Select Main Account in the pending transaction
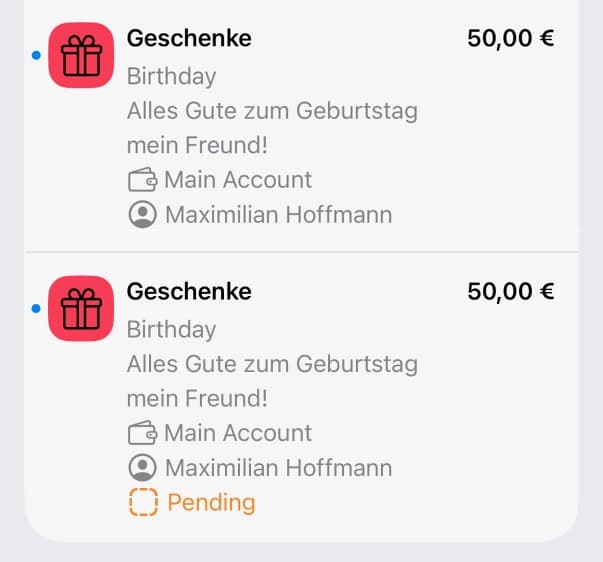 [x=238, y=433]
